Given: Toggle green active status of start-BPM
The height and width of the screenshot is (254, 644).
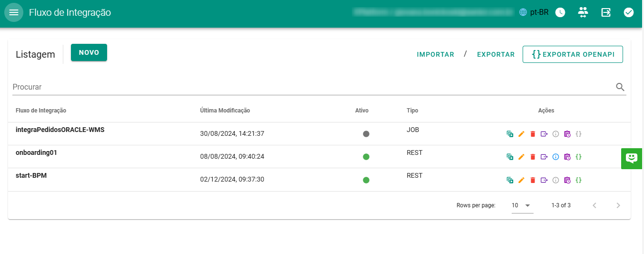Looking at the screenshot, I should tap(366, 180).
